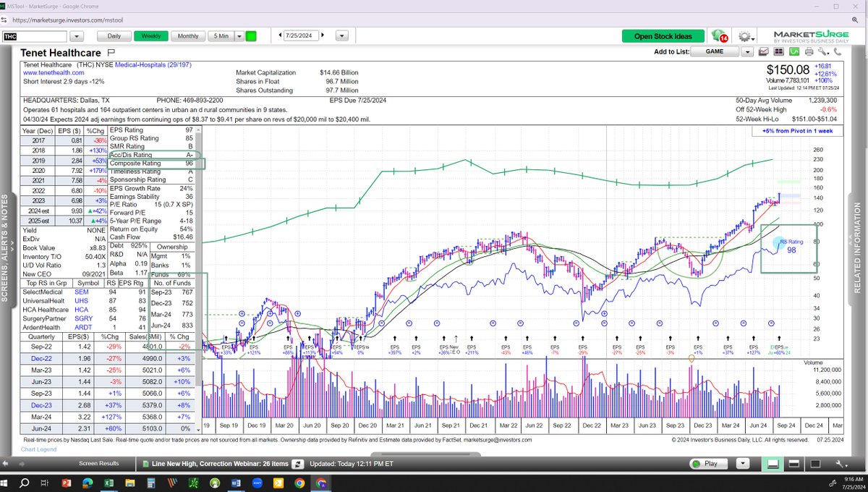Open the wrench icon in the bottom bar
Viewport: 868px width, 492px height.
point(841,464)
